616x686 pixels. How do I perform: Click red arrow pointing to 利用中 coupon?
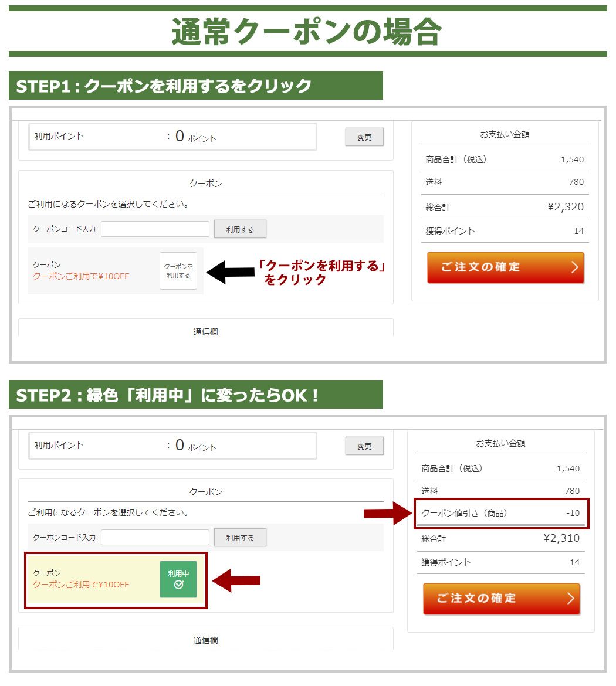click(236, 580)
